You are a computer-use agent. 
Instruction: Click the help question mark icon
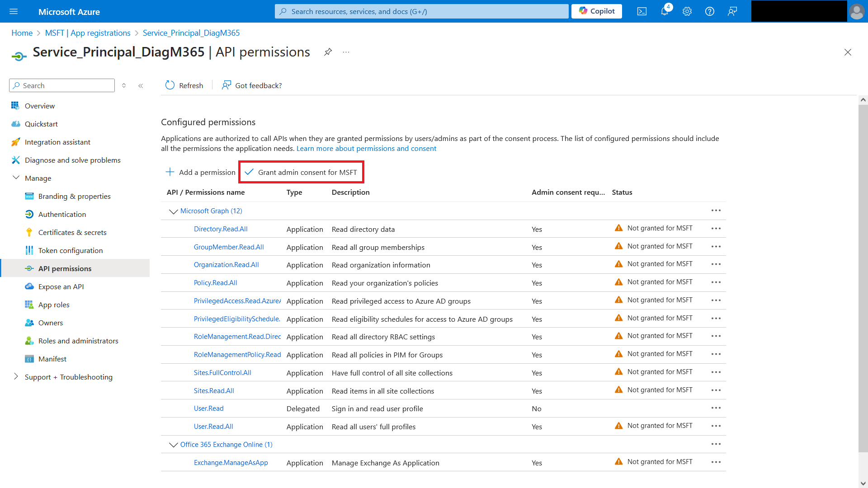(710, 11)
